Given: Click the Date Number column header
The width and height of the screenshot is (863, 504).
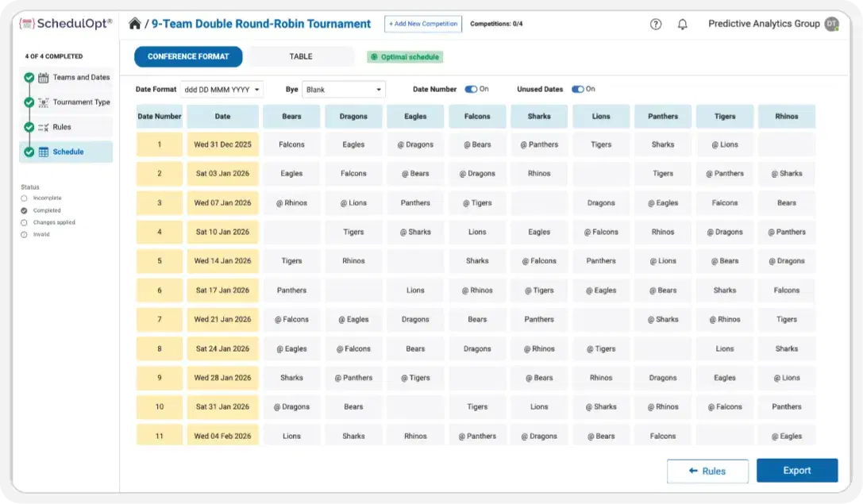Looking at the screenshot, I should (x=160, y=117).
